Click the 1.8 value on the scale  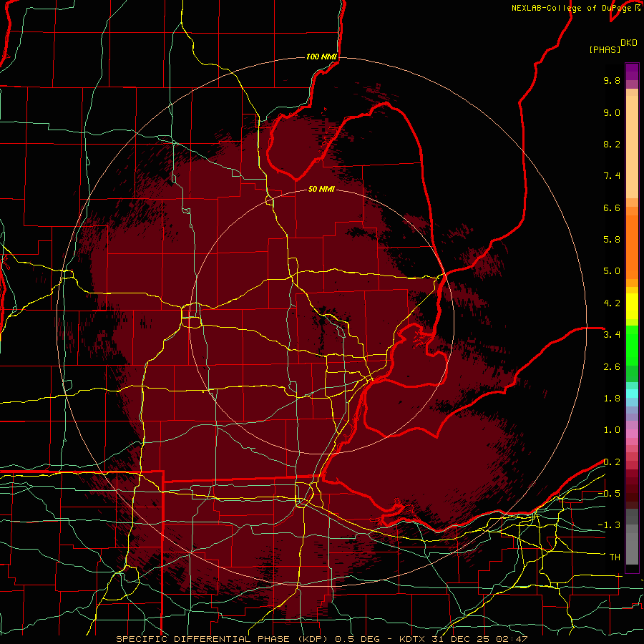click(612, 399)
